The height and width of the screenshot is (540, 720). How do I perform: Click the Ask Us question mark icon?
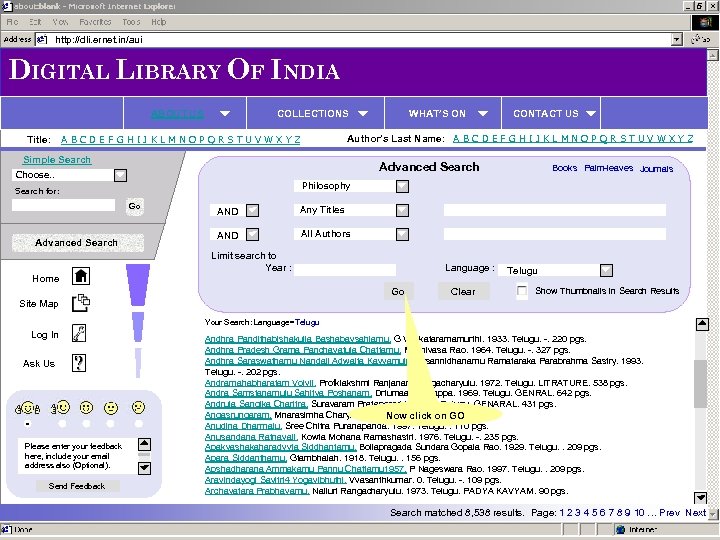click(79, 363)
